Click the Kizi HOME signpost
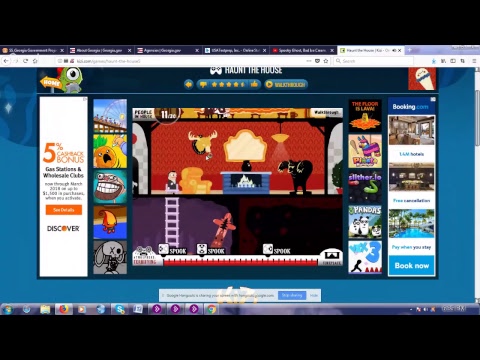The height and width of the screenshot is (360, 480). click(51, 82)
